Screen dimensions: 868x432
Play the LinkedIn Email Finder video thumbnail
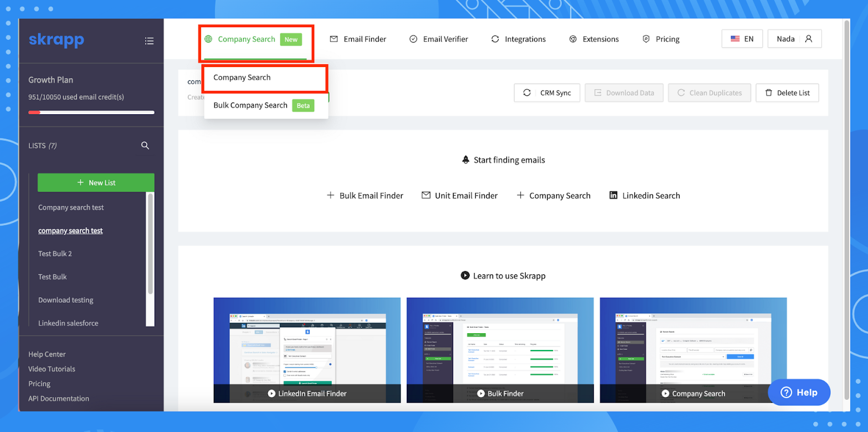click(x=307, y=350)
